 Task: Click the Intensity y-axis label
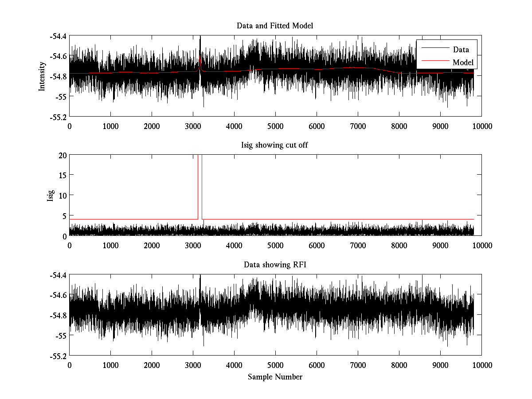(x=42, y=76)
